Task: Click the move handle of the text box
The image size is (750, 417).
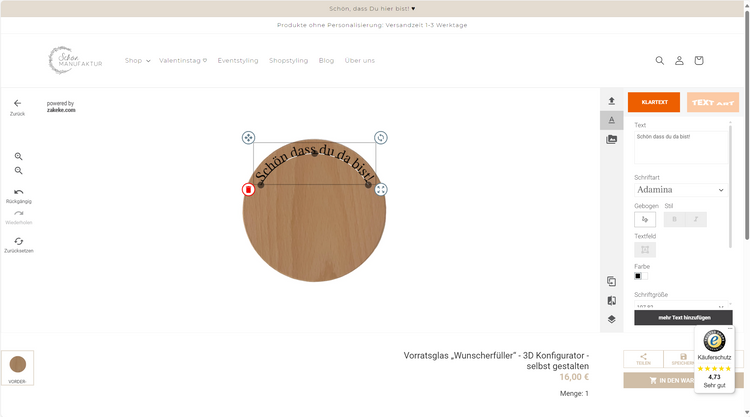Action: pos(249,137)
